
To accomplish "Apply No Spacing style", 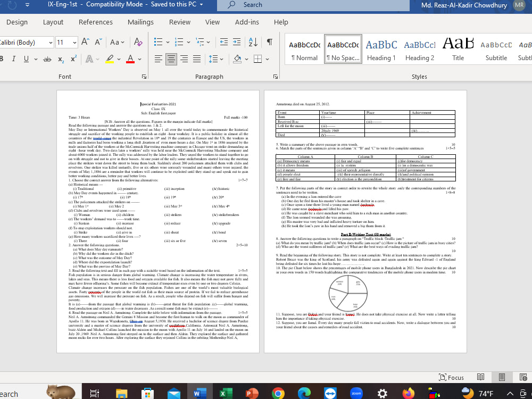I will click(x=343, y=49).
